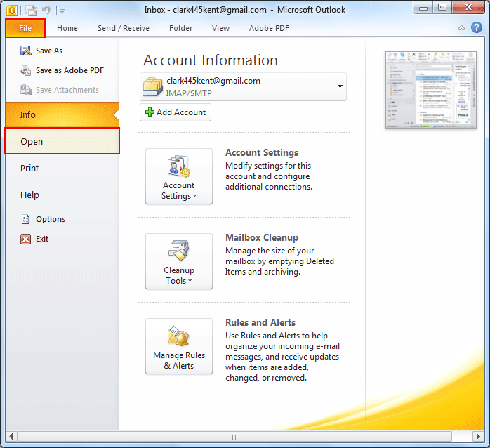Select Print in the backstage menu

pos(62,169)
